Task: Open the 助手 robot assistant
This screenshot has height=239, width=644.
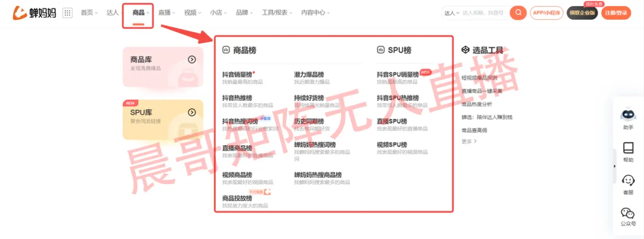Action: coord(628,119)
